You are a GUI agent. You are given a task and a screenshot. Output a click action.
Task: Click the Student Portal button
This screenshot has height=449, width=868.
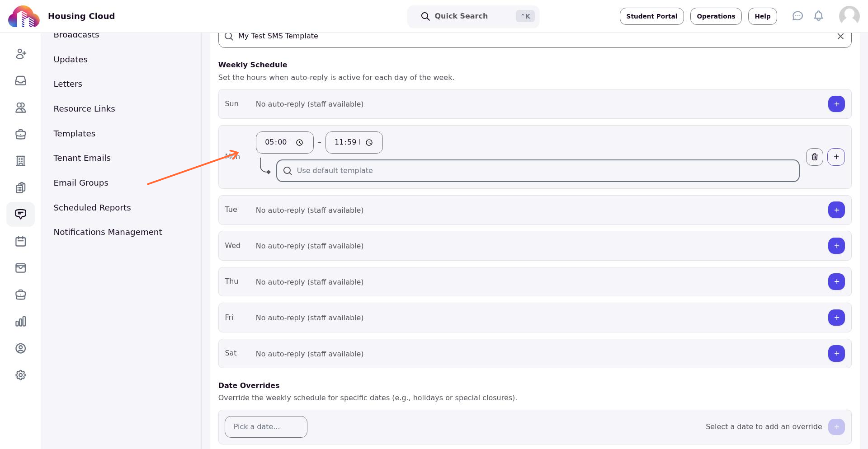point(651,16)
